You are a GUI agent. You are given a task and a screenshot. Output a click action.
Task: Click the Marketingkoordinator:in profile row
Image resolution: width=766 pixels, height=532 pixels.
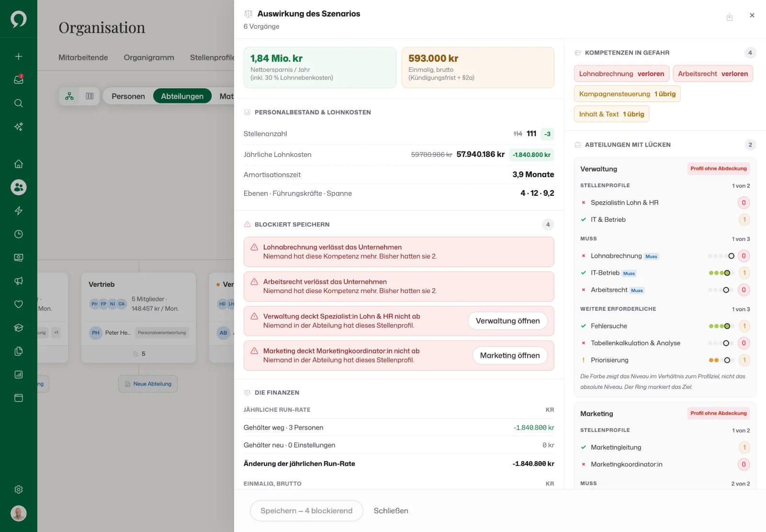pyautogui.click(x=665, y=464)
